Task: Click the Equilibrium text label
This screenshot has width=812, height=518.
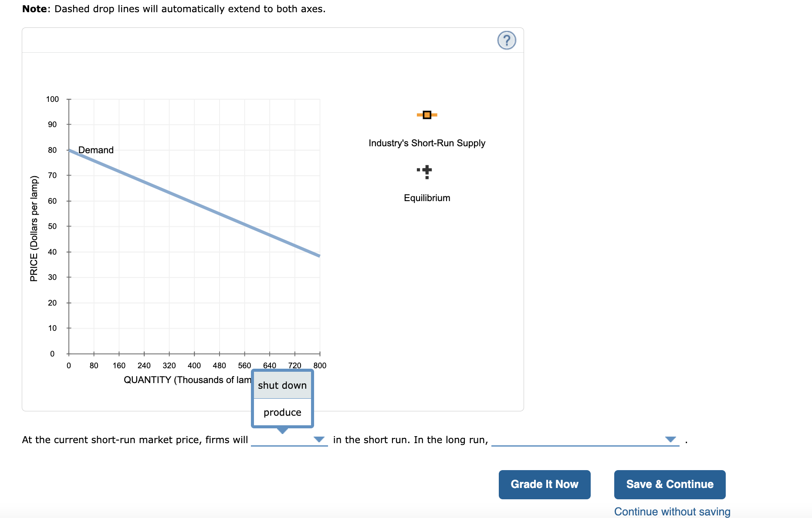Action: (426, 198)
